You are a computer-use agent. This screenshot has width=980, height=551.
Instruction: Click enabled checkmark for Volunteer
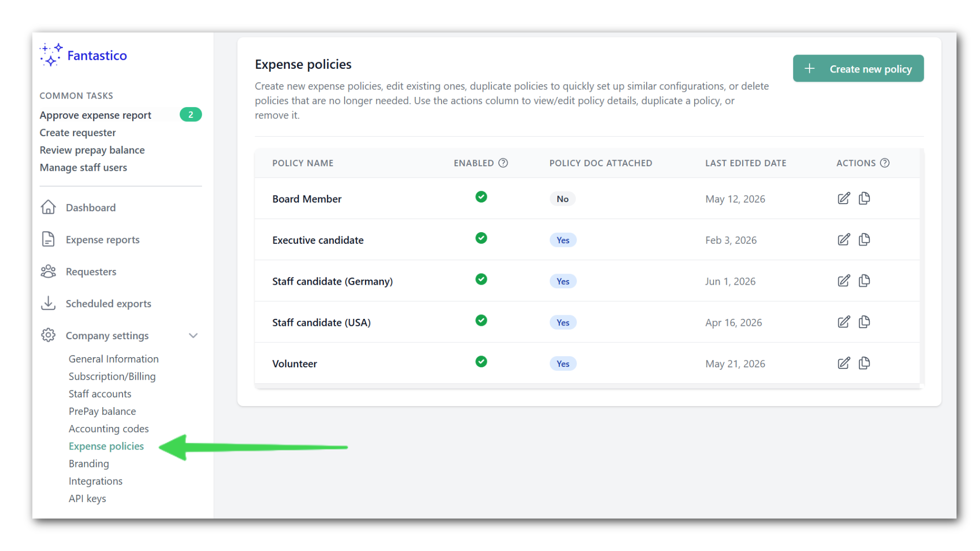pyautogui.click(x=481, y=362)
